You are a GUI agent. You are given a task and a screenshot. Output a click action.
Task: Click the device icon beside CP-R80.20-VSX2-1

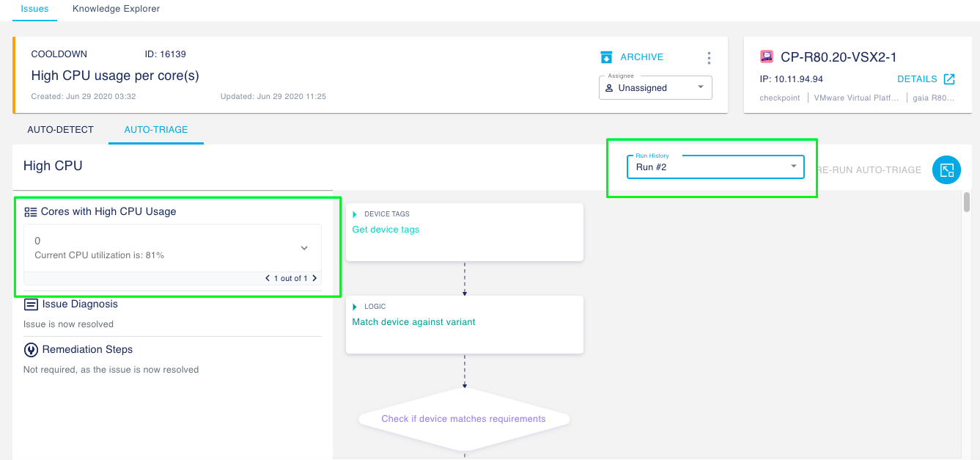click(x=767, y=56)
